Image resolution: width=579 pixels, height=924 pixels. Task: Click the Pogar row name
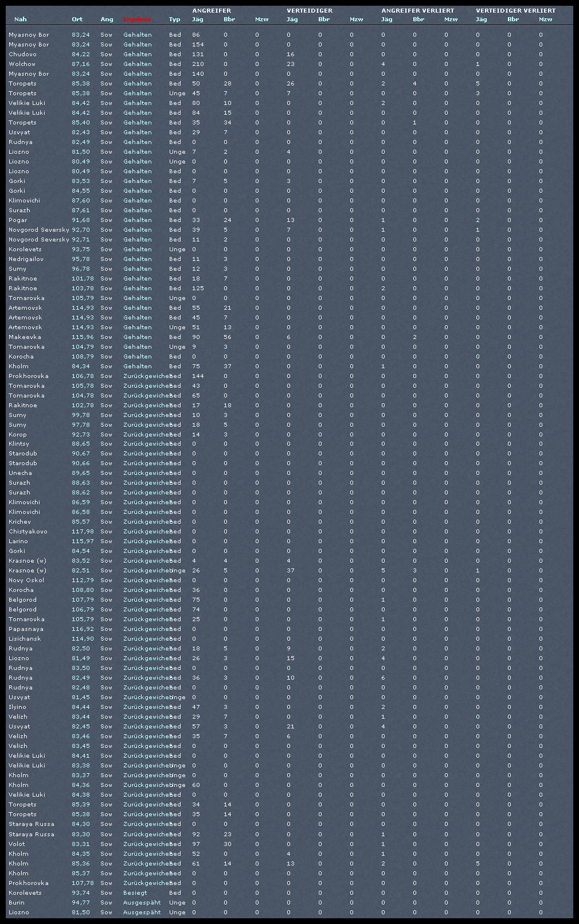tap(18, 220)
